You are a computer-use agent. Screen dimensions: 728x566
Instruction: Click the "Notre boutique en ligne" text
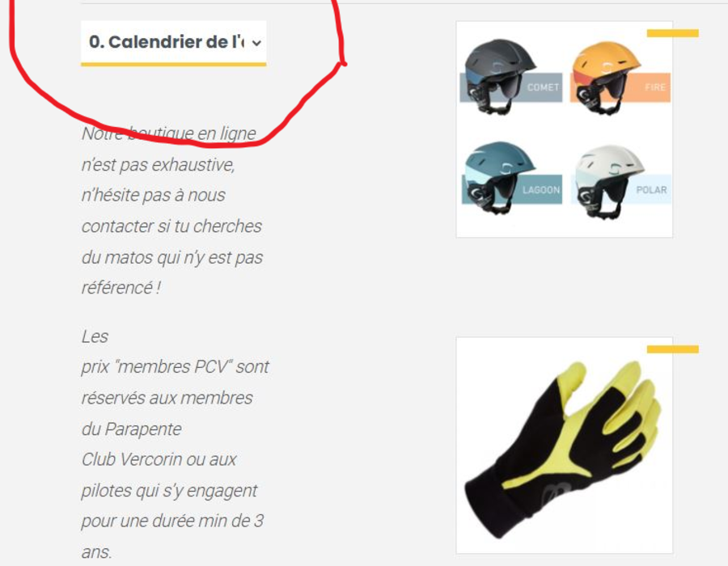(x=169, y=133)
